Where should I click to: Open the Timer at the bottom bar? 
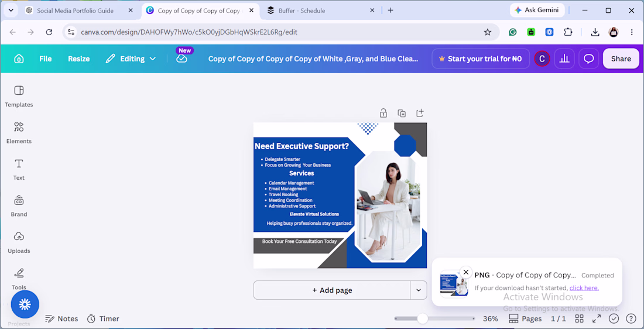pyautogui.click(x=103, y=318)
